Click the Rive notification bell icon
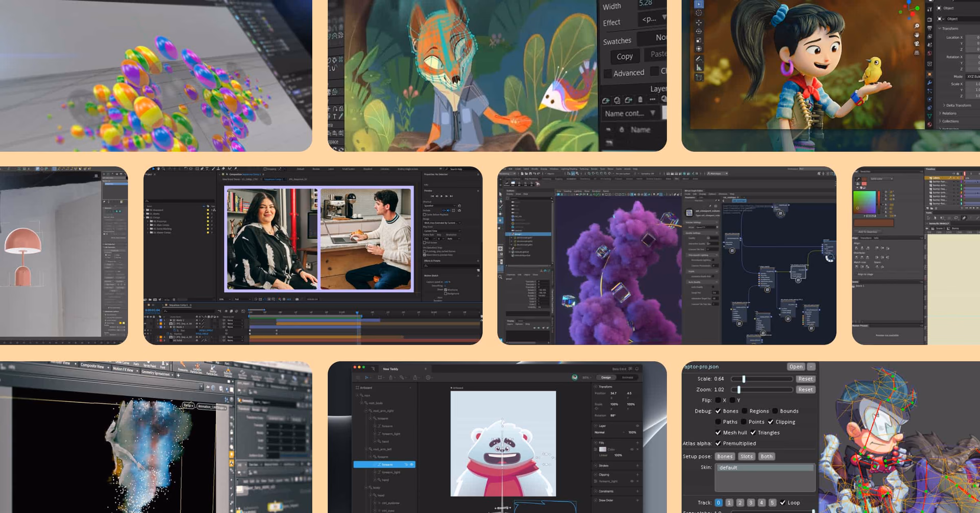Image resolution: width=980 pixels, height=513 pixels. click(637, 369)
